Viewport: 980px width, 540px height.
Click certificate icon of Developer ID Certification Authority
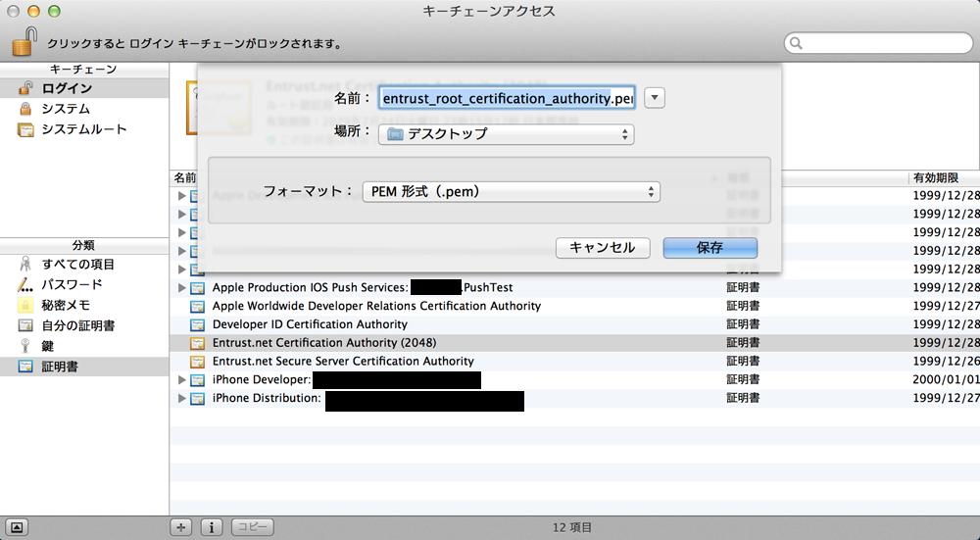pos(198,325)
